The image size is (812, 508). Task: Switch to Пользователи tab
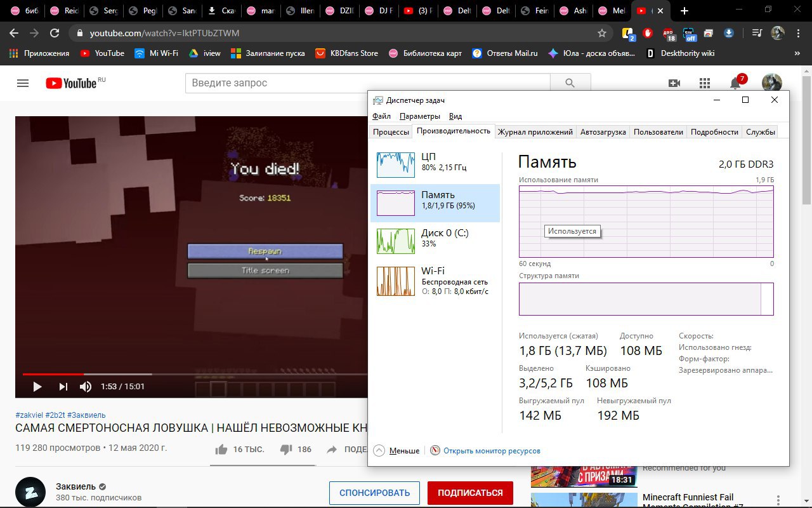[658, 132]
